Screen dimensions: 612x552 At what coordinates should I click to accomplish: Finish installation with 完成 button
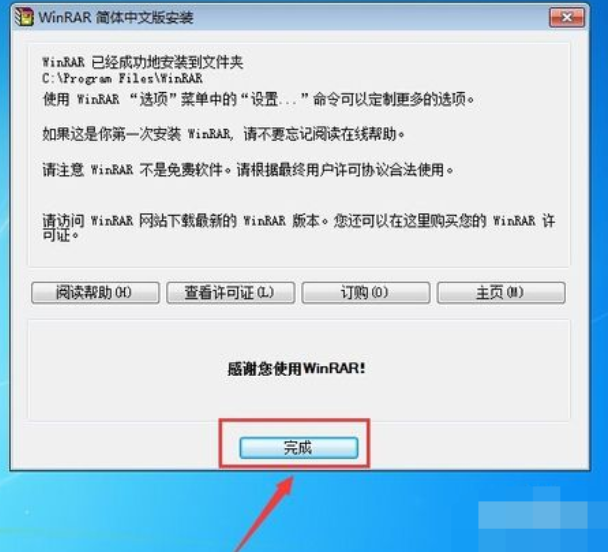[x=299, y=448]
